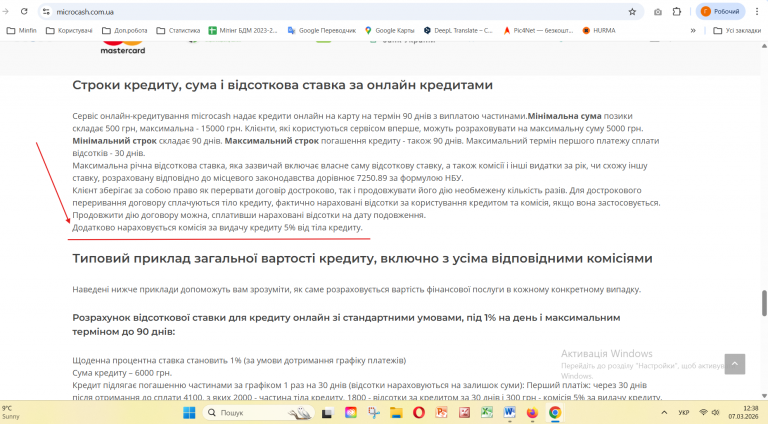Open the Google Карты bookmark
This screenshot has height=424, width=768.
coord(389,30)
